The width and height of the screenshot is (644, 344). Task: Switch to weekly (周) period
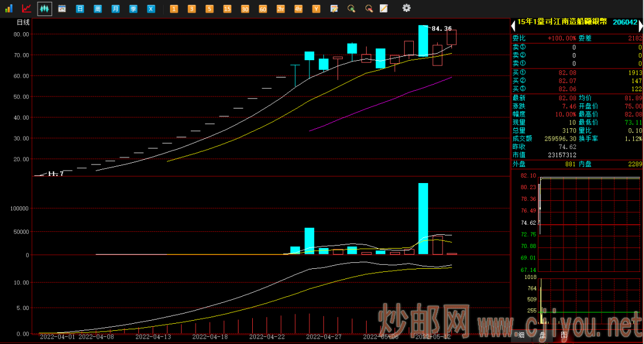coord(98,9)
